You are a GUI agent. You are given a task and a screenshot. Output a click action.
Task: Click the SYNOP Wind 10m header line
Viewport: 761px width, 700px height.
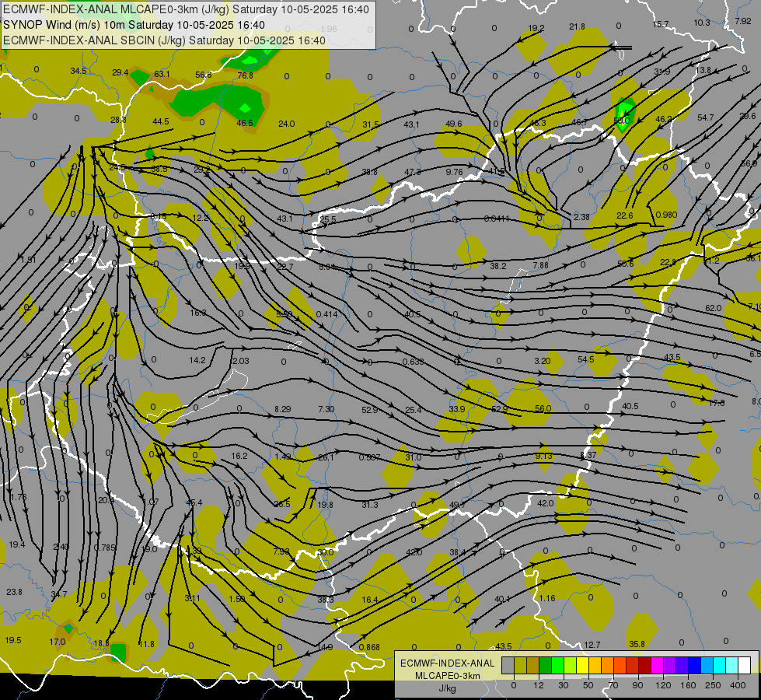[134, 25]
